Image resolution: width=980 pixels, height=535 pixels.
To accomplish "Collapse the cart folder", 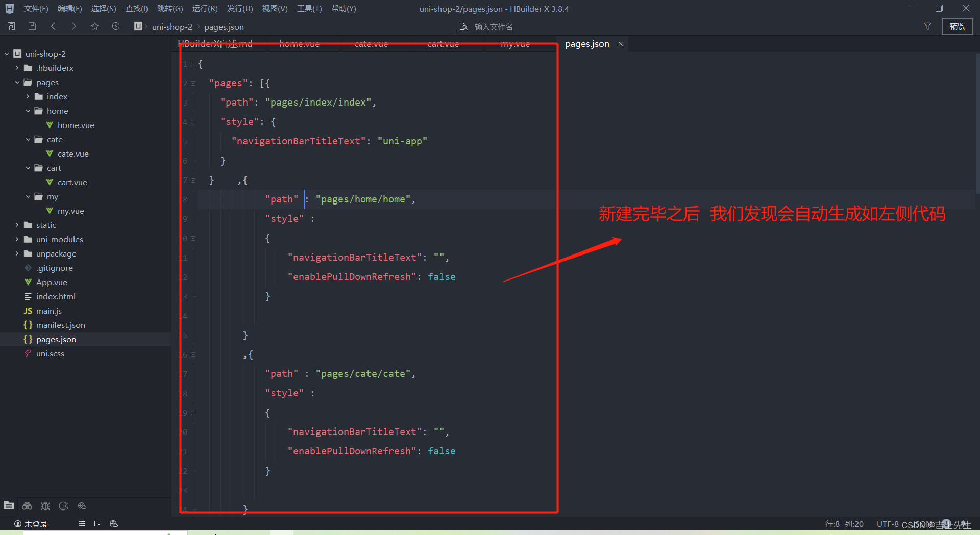I will click(x=28, y=168).
